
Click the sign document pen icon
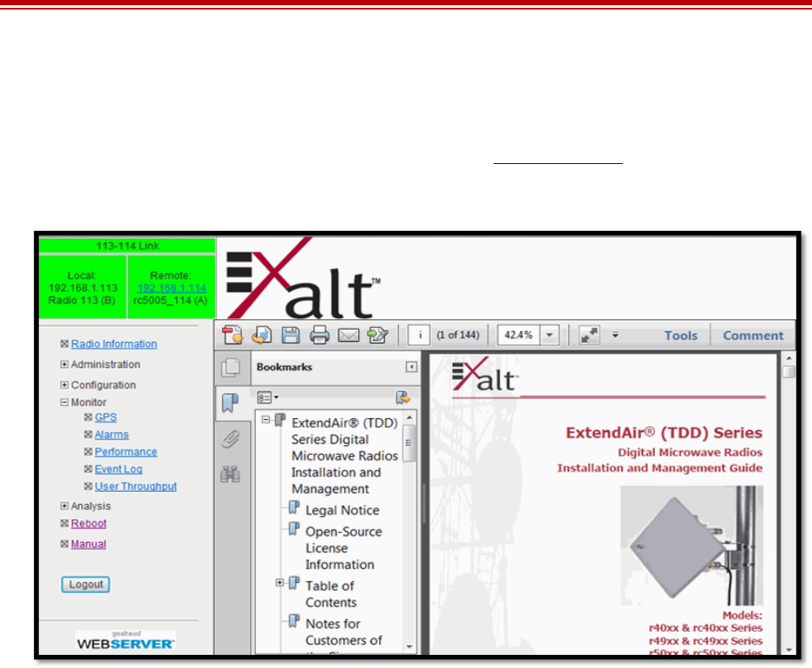click(x=377, y=335)
